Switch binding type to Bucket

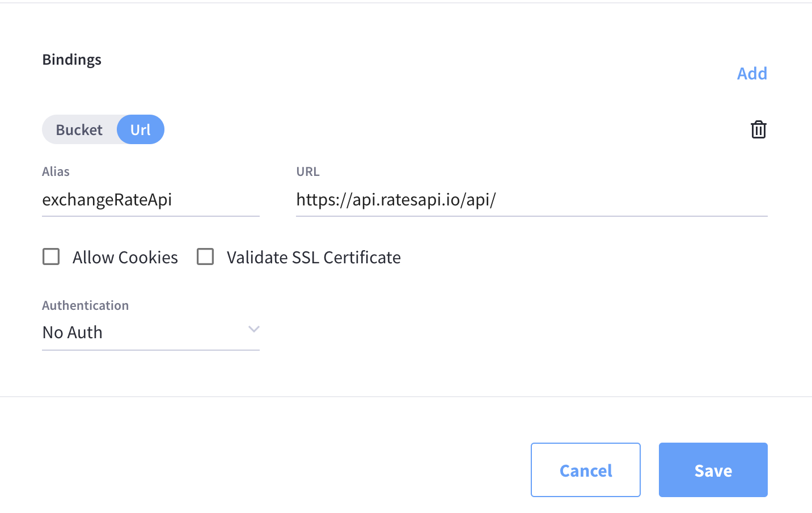(x=79, y=130)
